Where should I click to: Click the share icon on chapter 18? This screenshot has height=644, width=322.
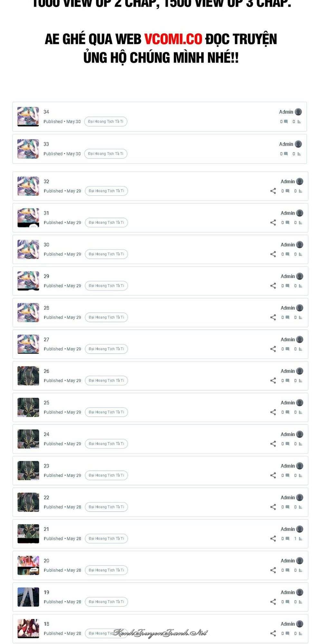click(x=273, y=633)
